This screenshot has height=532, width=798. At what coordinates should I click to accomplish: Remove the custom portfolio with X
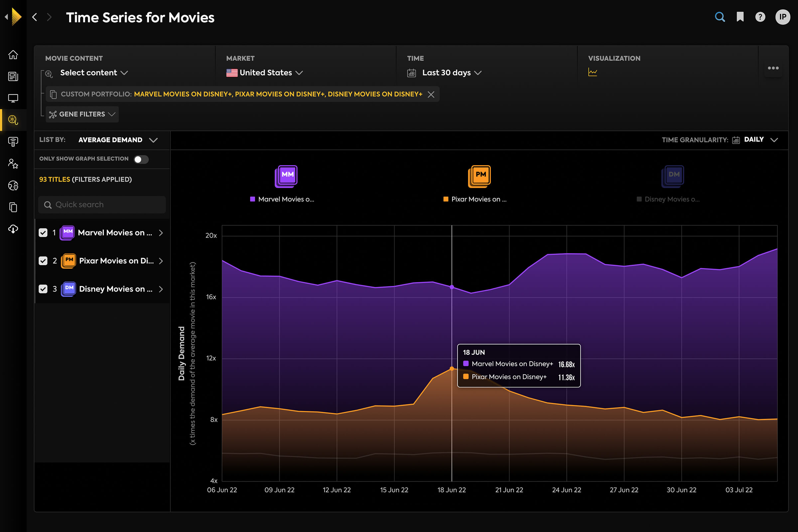pos(431,94)
